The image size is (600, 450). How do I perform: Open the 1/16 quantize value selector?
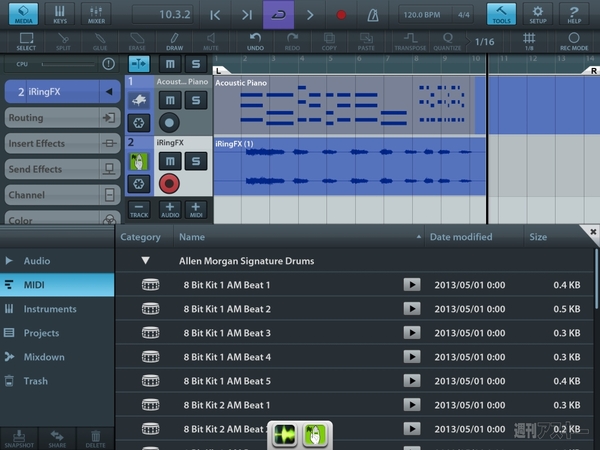[x=484, y=41]
